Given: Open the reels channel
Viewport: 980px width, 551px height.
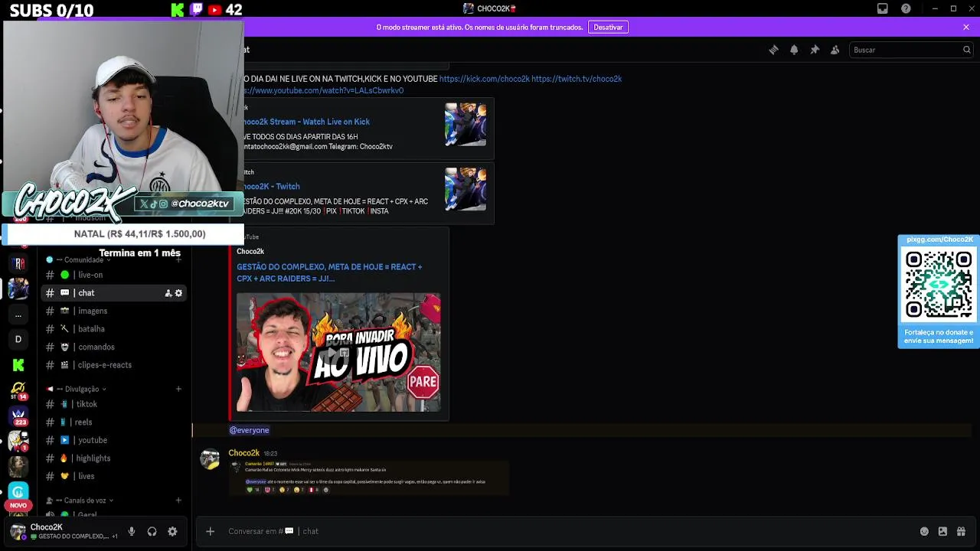Looking at the screenshot, I should pyautogui.click(x=115, y=422).
